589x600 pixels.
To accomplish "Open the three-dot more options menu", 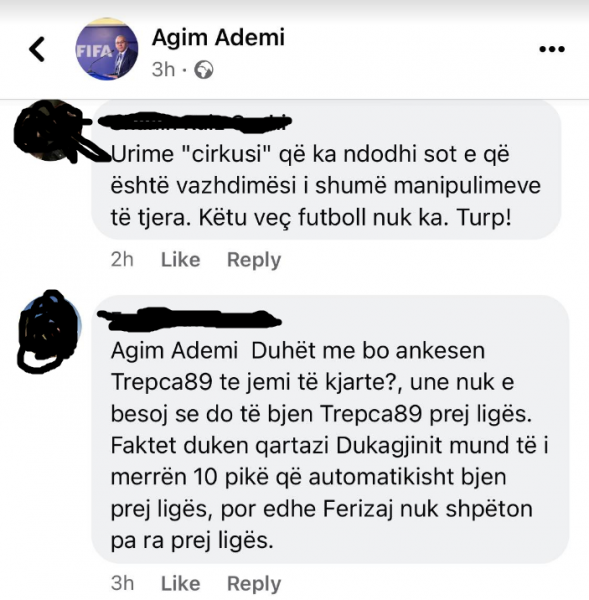I will pos(552,49).
